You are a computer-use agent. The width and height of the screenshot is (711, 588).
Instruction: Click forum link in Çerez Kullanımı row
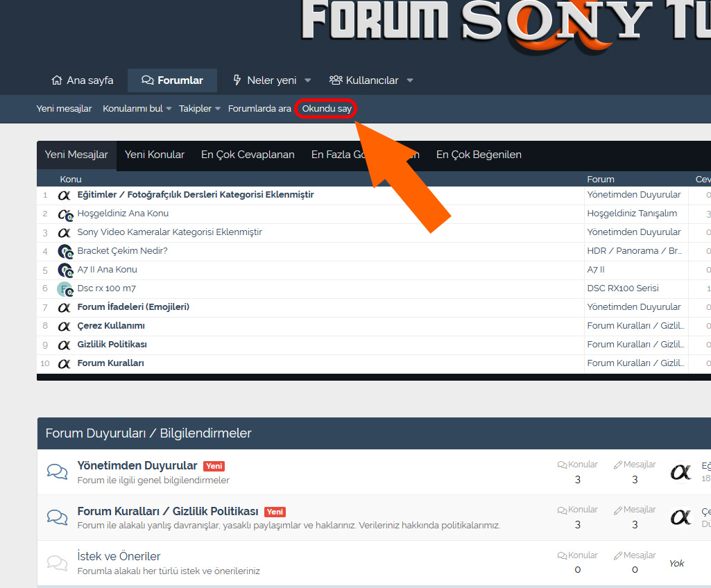(x=635, y=326)
